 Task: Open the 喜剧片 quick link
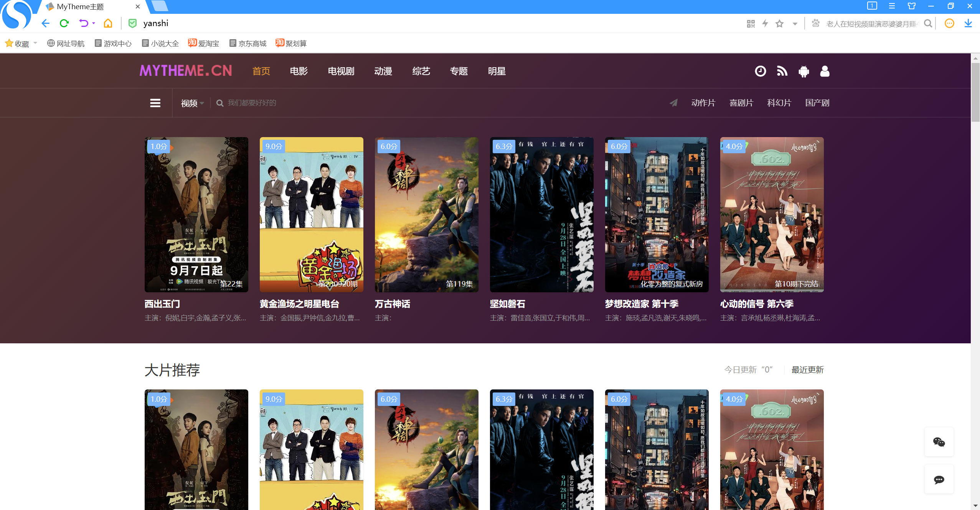741,103
